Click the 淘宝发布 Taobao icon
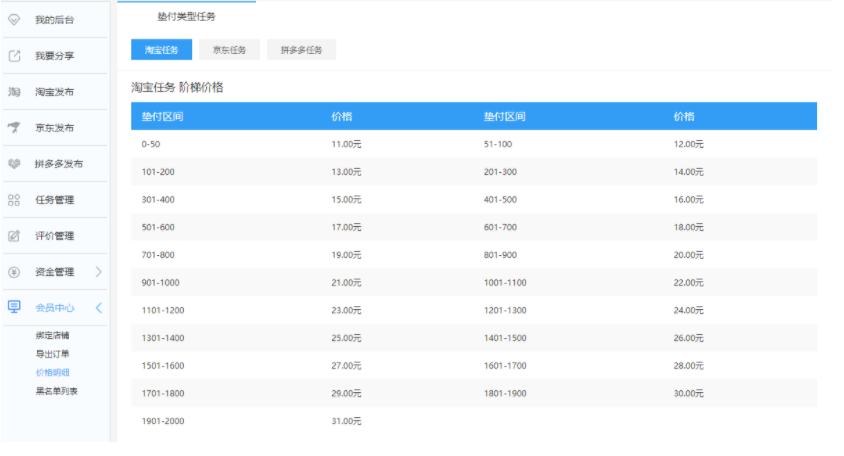Viewport: 844px width, 456px height. pyautogui.click(x=14, y=92)
